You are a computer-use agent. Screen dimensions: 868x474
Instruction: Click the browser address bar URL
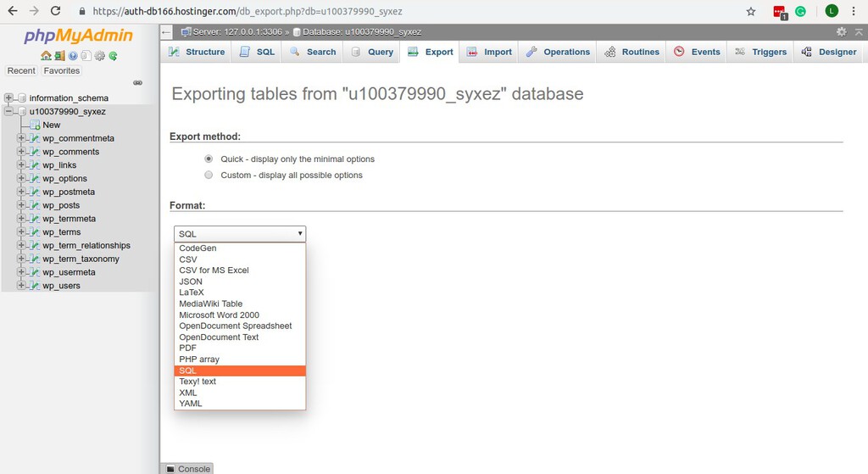[248, 11]
